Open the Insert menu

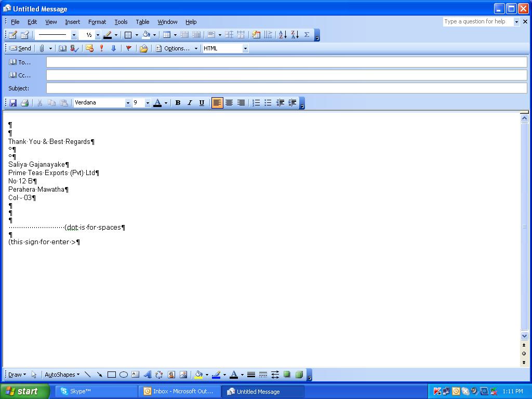point(73,22)
